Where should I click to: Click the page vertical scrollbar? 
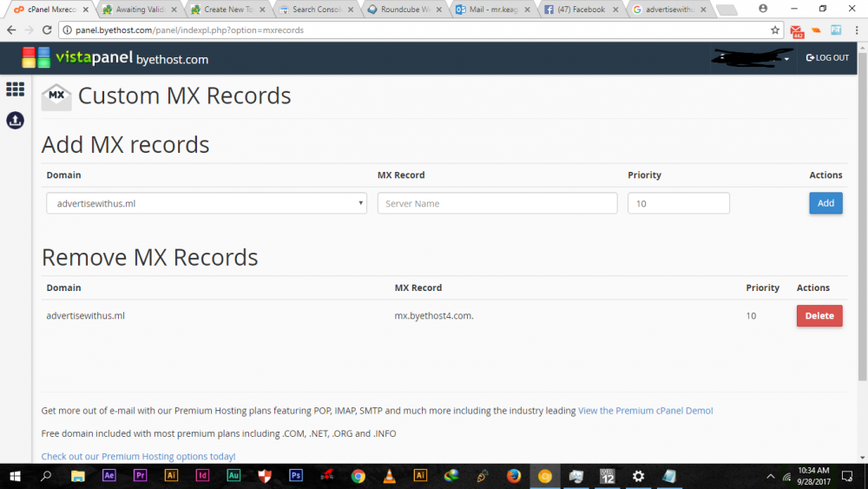coord(863,216)
